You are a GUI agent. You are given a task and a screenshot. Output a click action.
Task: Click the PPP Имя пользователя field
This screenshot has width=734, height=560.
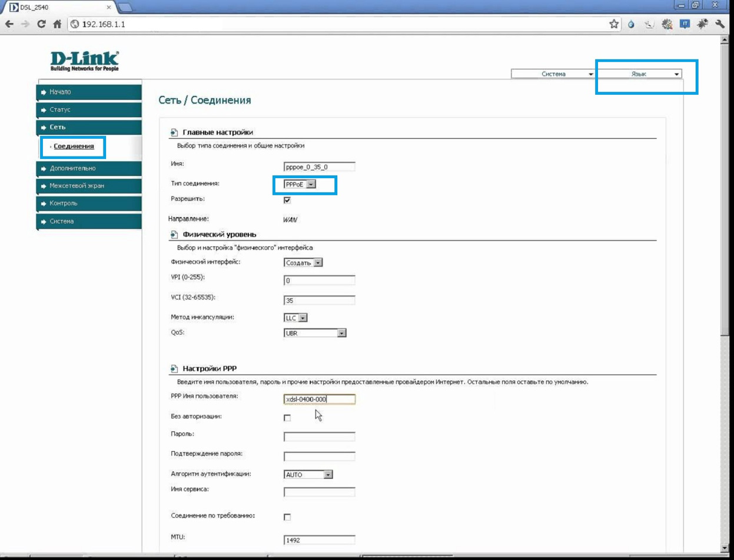[320, 399]
